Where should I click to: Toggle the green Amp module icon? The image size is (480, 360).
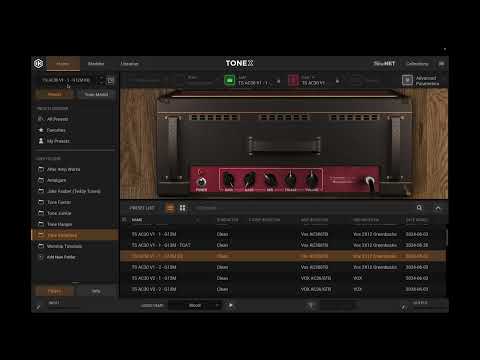pos(229,80)
